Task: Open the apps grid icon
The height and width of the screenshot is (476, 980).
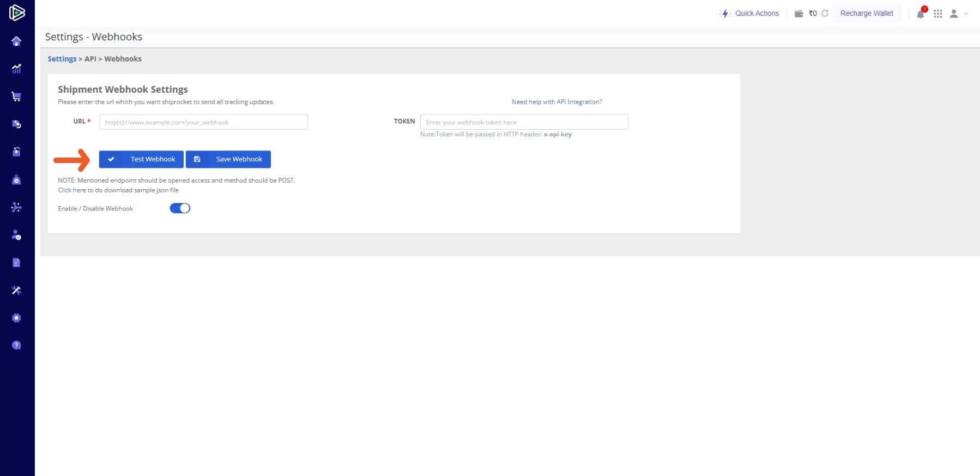Action: tap(938, 14)
